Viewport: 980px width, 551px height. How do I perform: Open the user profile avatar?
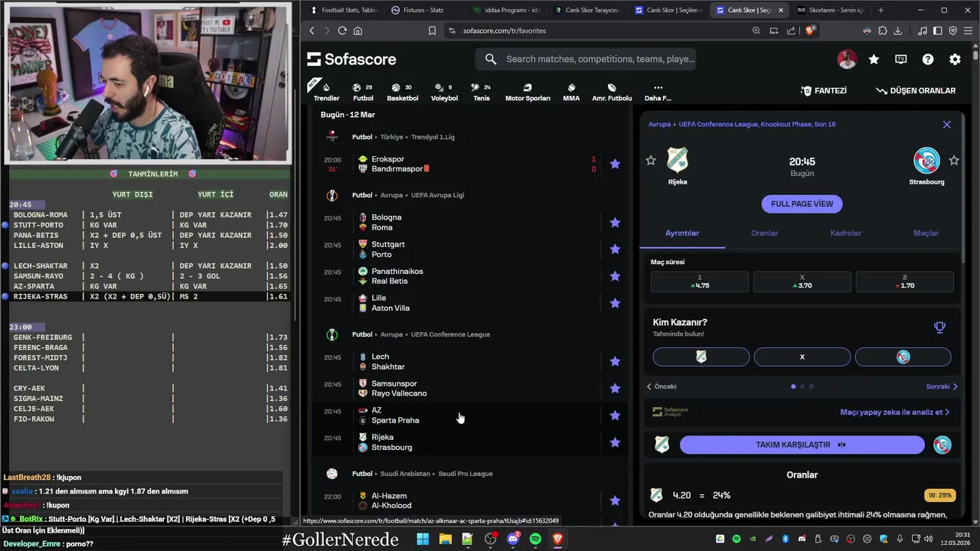coord(847,59)
